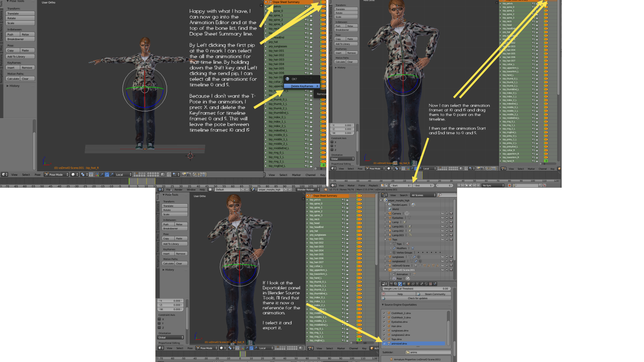The image size is (644, 362).
Task: Collapse the Tops object in outliner
Action: tap(385, 240)
